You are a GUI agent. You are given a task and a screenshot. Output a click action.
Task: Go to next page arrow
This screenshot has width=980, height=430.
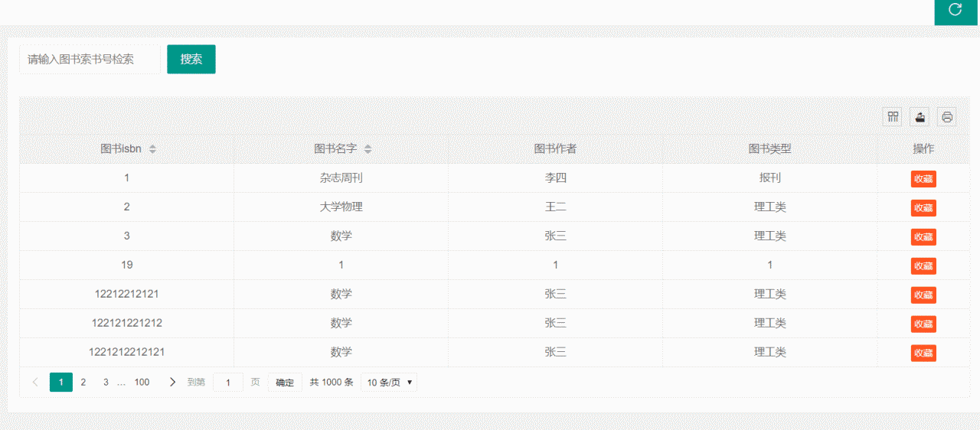pyautogui.click(x=172, y=382)
